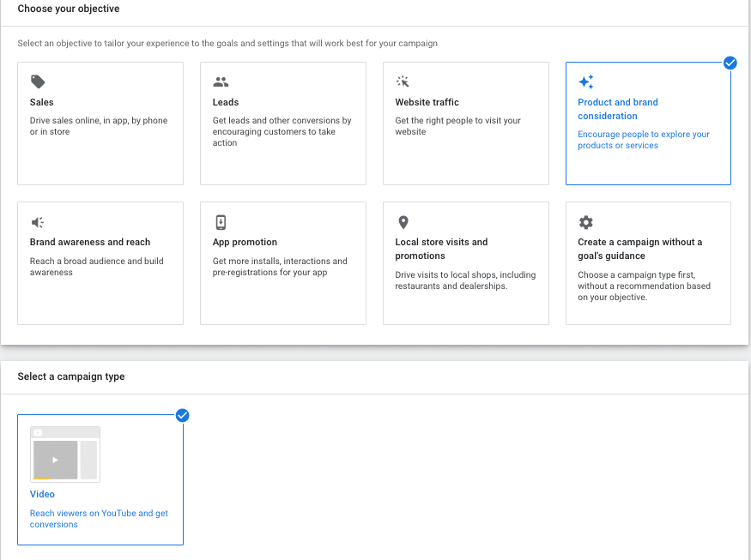Click the Leads people icon

click(221, 81)
